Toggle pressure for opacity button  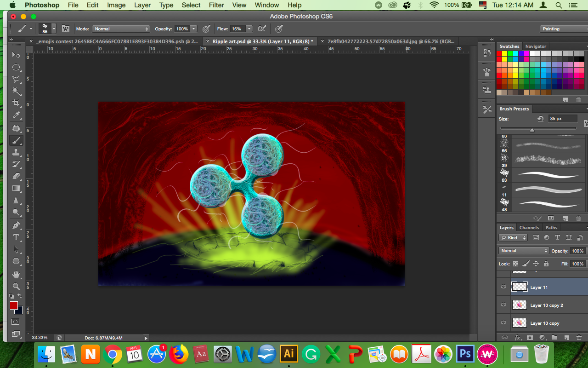click(206, 29)
